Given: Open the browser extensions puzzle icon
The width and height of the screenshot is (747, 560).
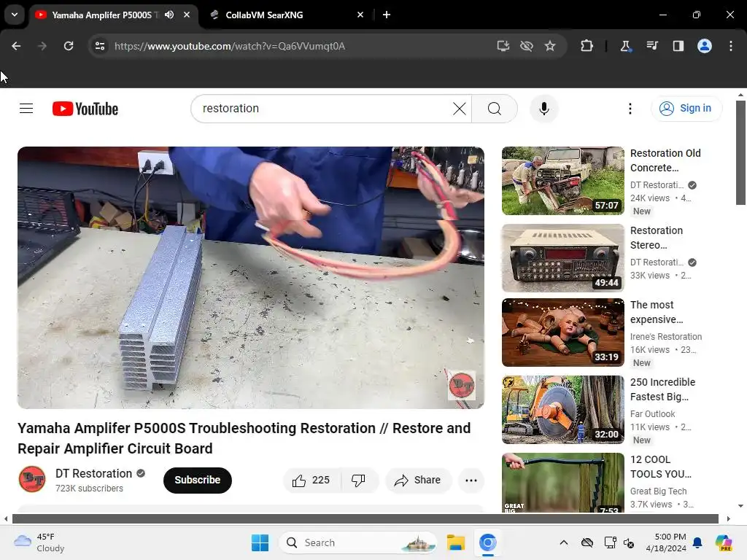Looking at the screenshot, I should coord(587,46).
